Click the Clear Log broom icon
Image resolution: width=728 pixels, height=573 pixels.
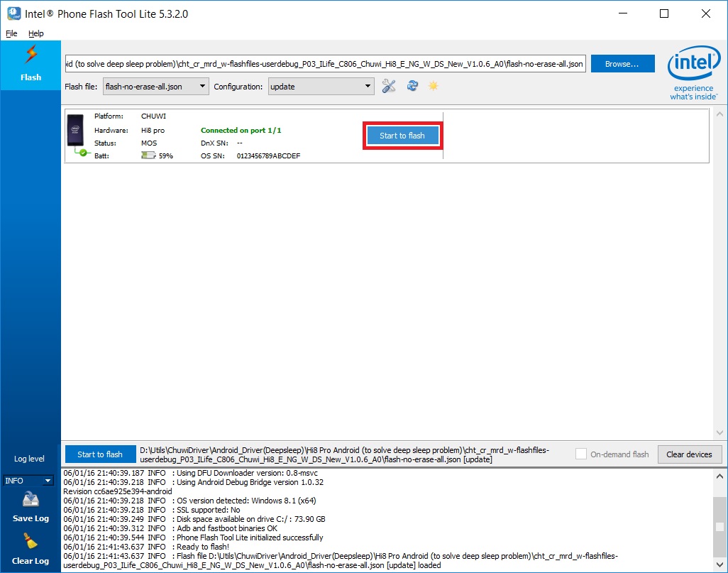[x=31, y=541]
